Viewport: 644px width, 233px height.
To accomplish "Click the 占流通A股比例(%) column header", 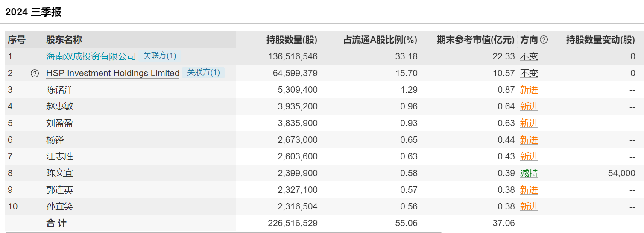I will tap(380, 40).
